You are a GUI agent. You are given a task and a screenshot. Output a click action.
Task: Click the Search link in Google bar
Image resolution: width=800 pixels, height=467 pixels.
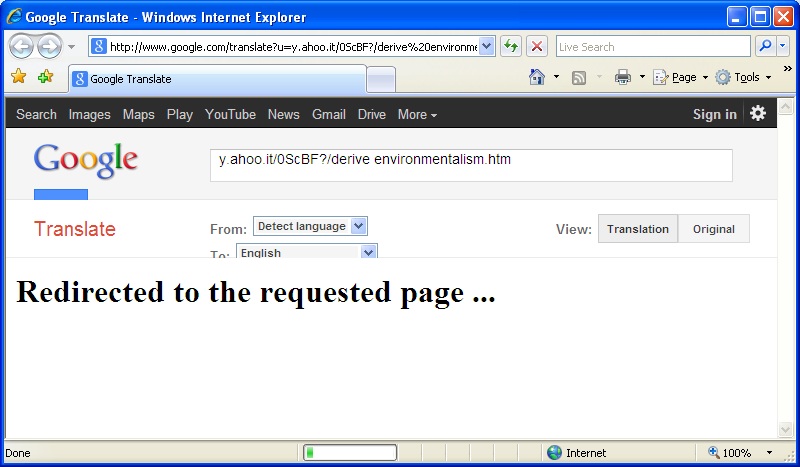click(36, 114)
